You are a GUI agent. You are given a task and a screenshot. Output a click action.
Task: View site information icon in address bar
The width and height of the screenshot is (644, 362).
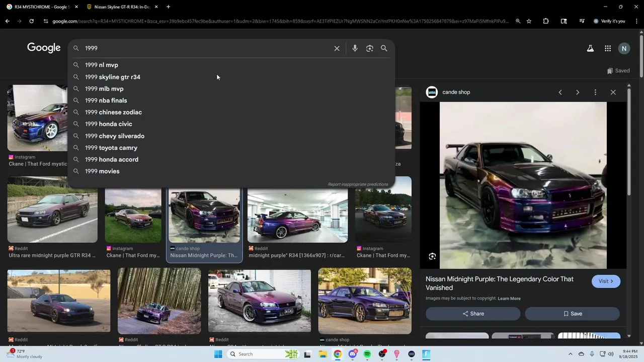46,21
